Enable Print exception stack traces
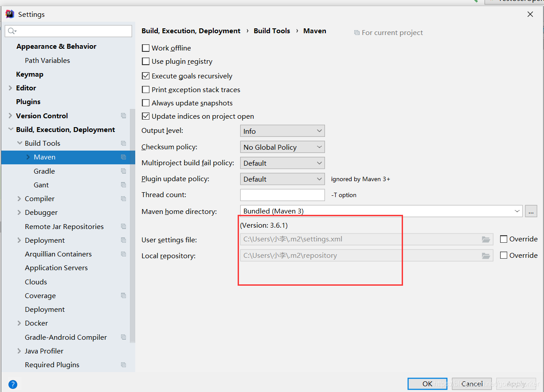This screenshot has height=392, width=544. (145, 89)
